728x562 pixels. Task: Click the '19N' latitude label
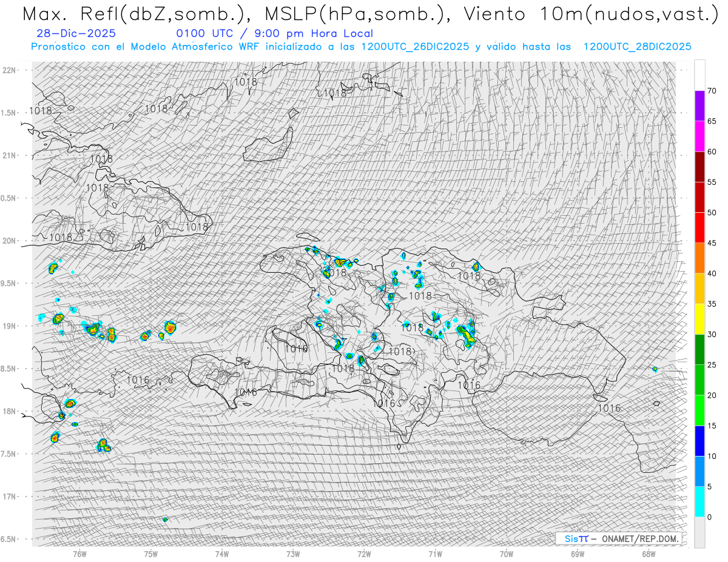10,326
